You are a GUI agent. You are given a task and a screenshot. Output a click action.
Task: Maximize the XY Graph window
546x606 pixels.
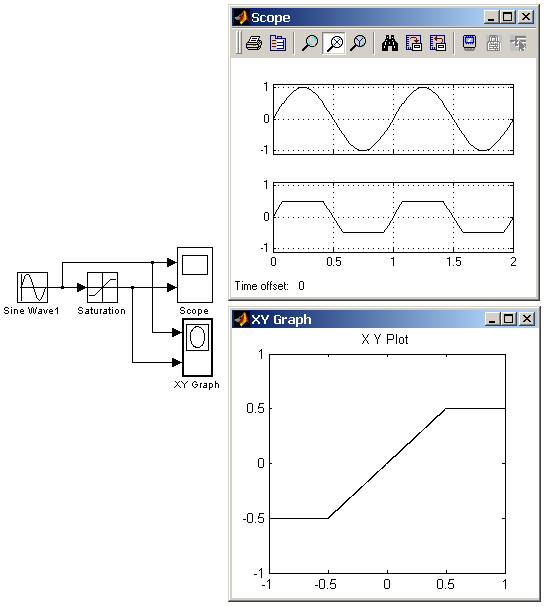509,319
